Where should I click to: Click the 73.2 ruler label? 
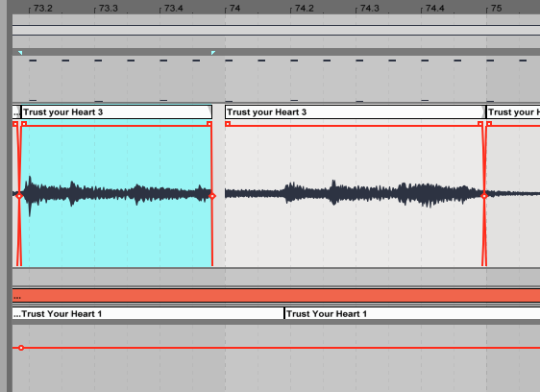click(x=42, y=9)
